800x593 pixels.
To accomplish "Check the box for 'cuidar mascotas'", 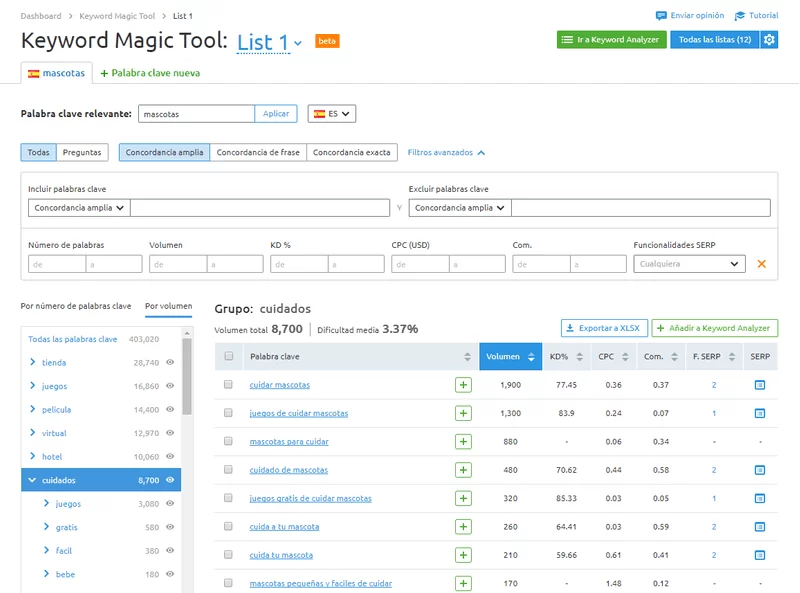I will pos(228,384).
